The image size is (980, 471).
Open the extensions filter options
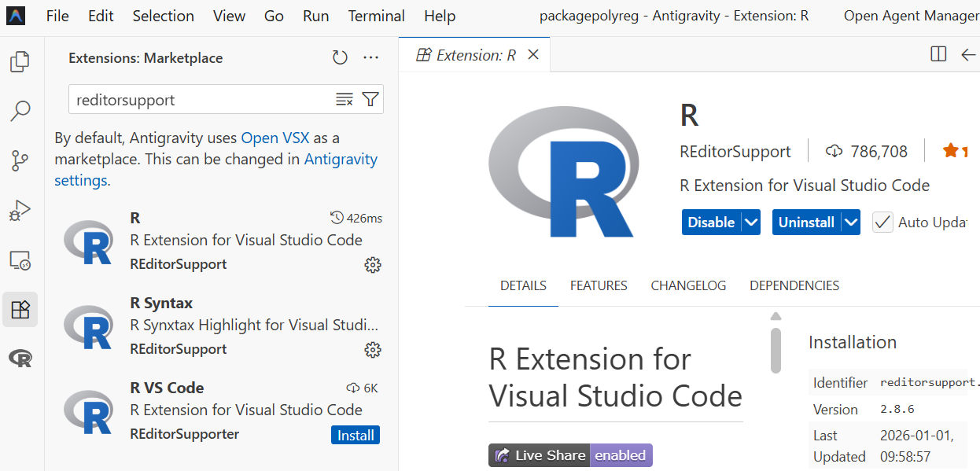[370, 99]
